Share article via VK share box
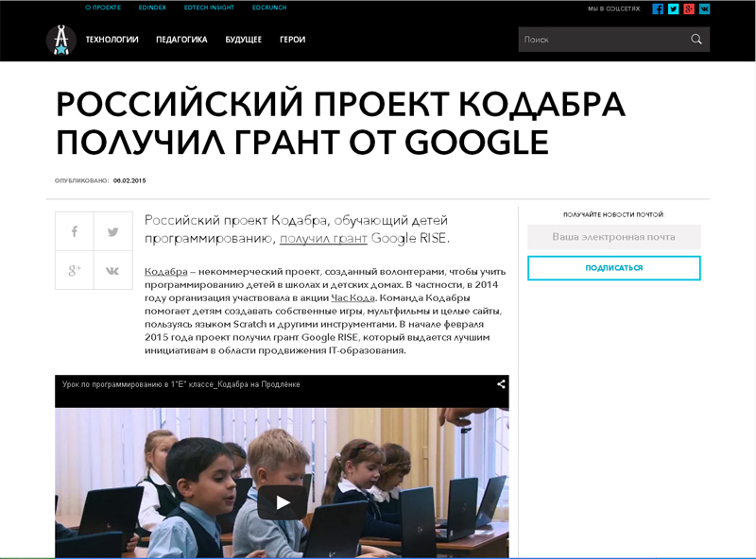The height and width of the screenshot is (559, 756). pyautogui.click(x=113, y=270)
